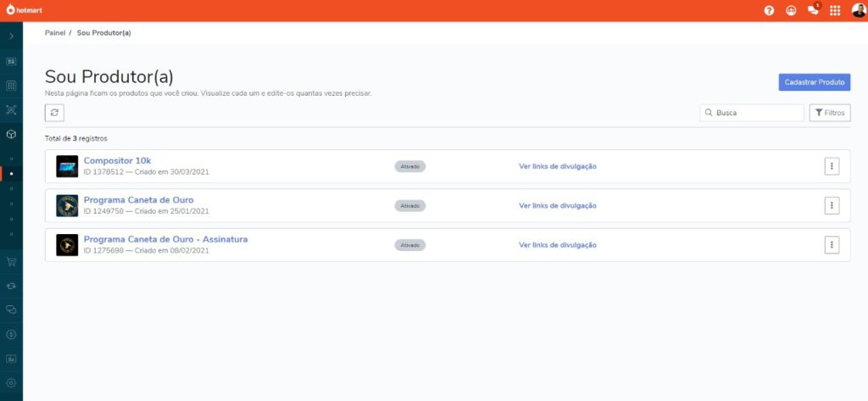Go to Painel breadcrumb link

[x=55, y=33]
